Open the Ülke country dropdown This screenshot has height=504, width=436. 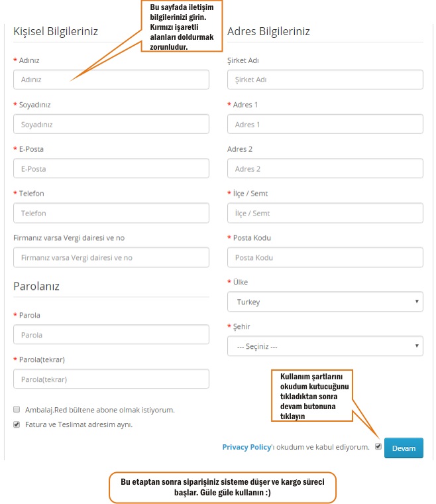pyautogui.click(x=325, y=302)
